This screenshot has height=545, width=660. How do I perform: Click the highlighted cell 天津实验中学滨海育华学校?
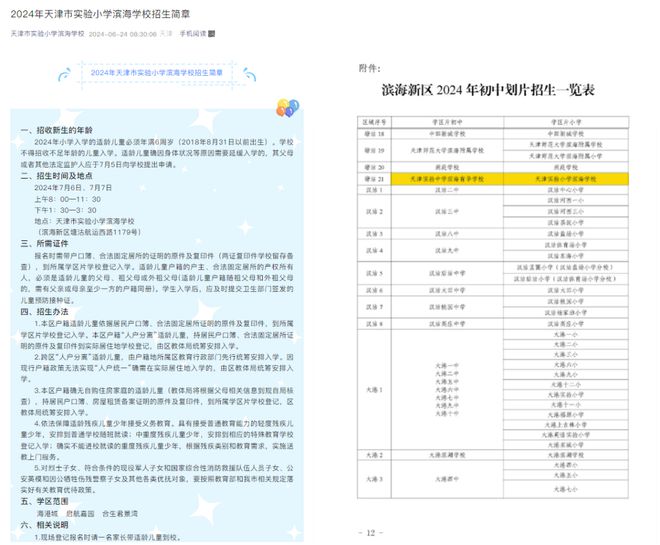[447, 179]
